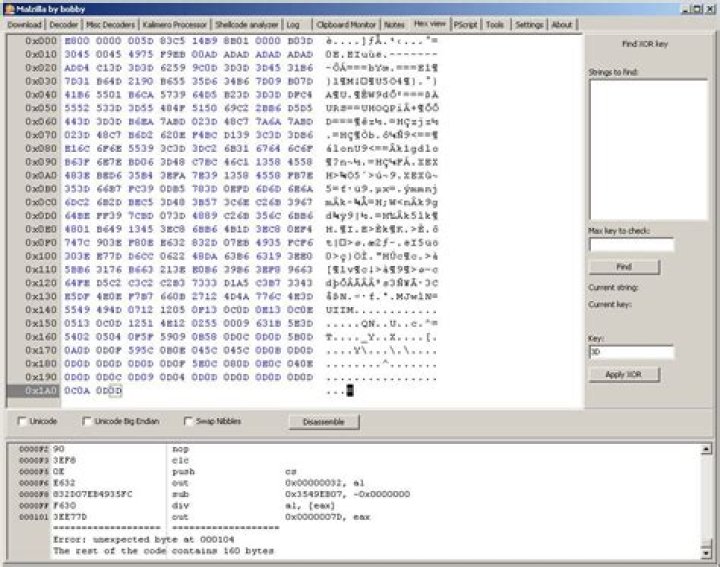Viewport: 720px width, 567px height.
Task: Switch to the Notes tab
Action: [x=394, y=25]
